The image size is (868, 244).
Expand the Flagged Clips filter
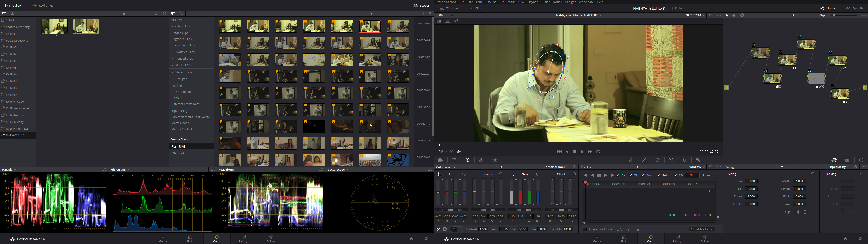pos(172,59)
